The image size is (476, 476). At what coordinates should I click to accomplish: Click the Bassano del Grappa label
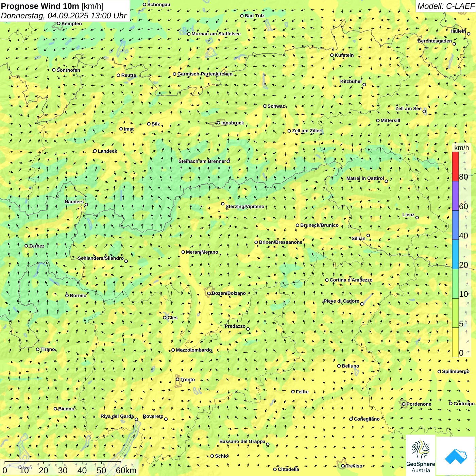(242, 441)
